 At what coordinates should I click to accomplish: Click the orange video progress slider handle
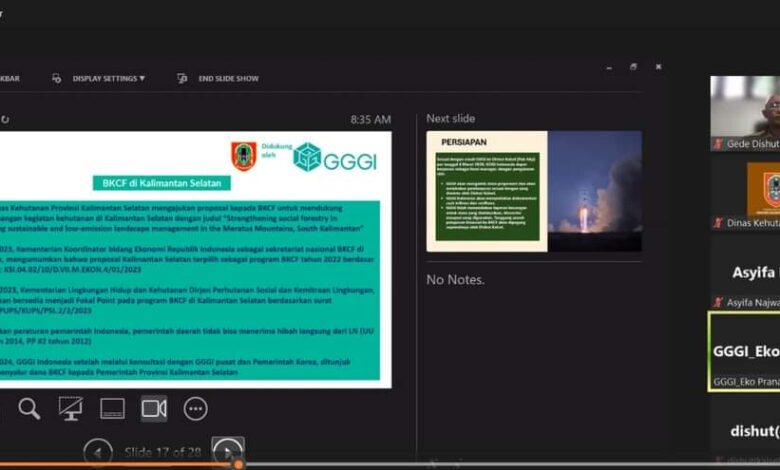tap(238, 464)
